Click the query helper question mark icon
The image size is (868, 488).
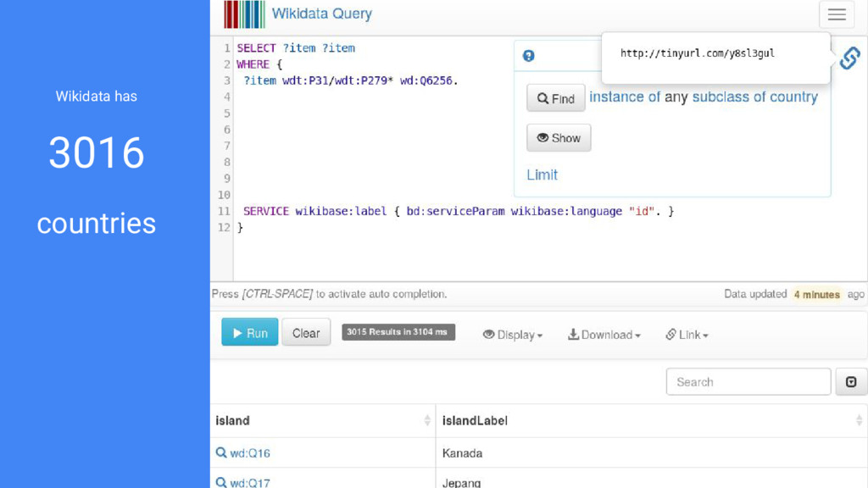pyautogui.click(x=529, y=56)
